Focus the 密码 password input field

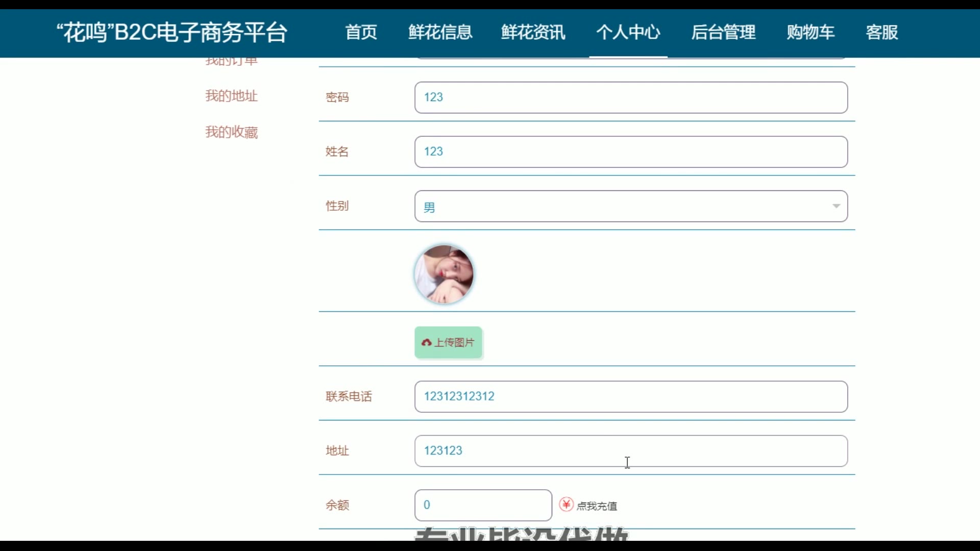point(631,97)
